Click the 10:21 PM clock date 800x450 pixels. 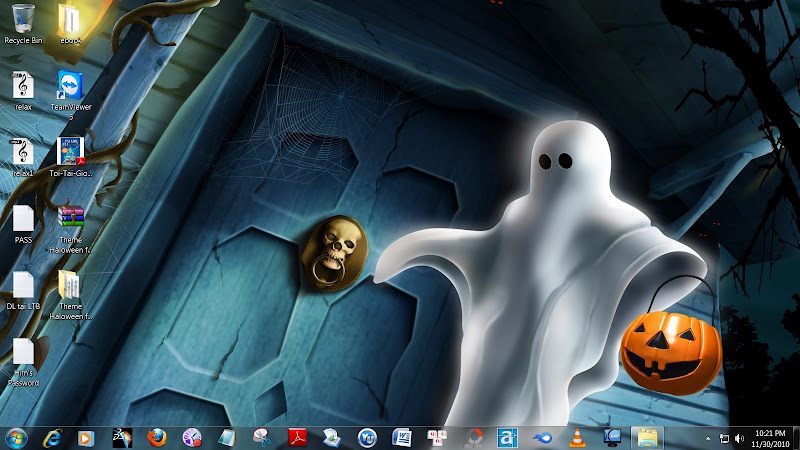[x=770, y=438]
